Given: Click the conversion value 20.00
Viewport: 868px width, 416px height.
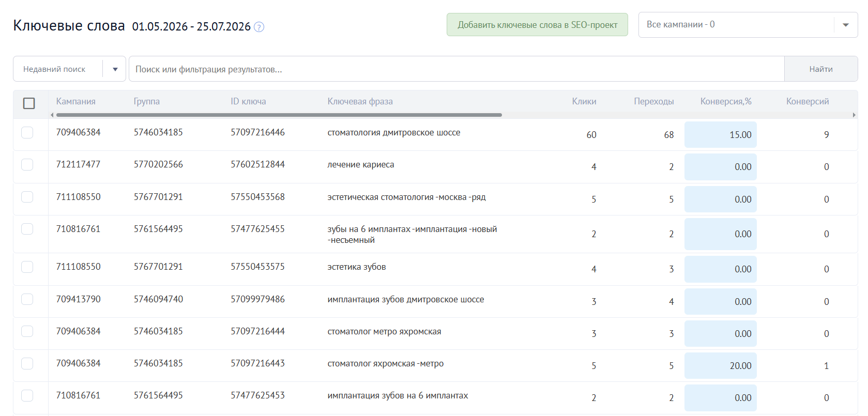Looking at the screenshot, I should [740, 366].
